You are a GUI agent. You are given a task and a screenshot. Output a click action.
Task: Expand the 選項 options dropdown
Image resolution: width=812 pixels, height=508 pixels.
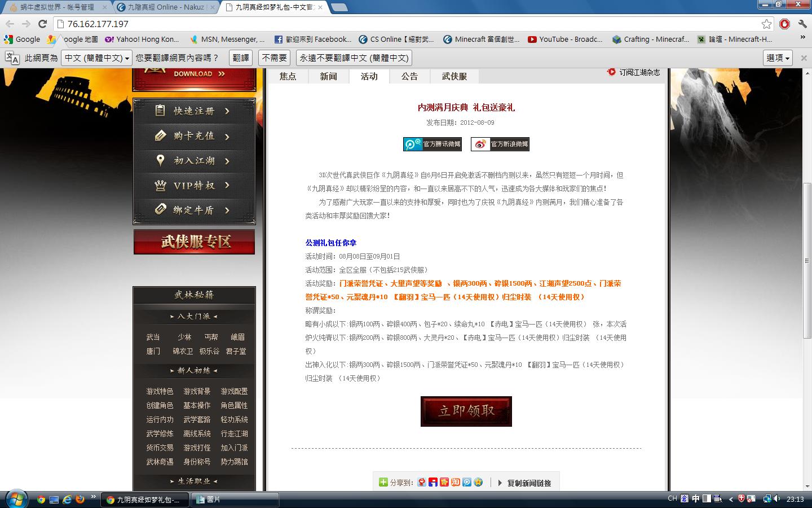(x=778, y=58)
